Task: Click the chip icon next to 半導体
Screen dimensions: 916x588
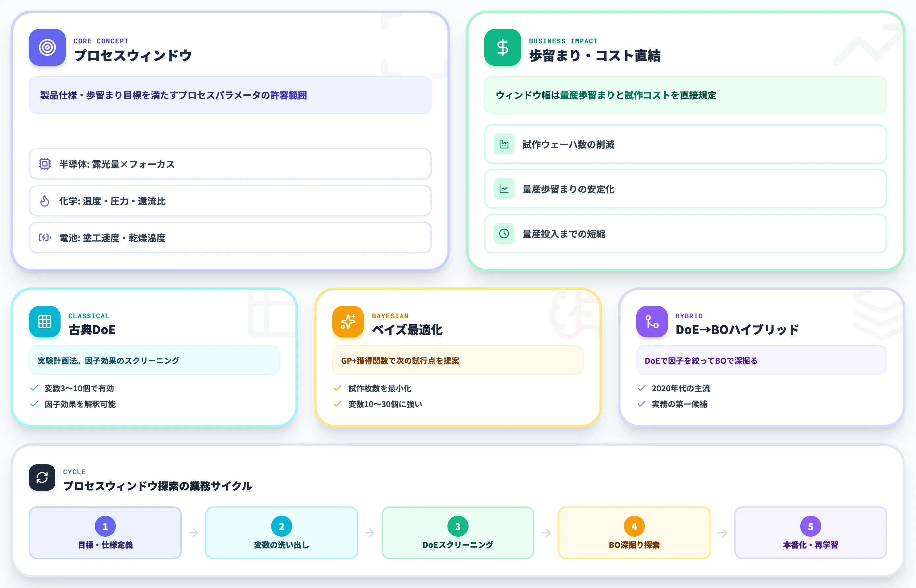Action: click(45, 164)
